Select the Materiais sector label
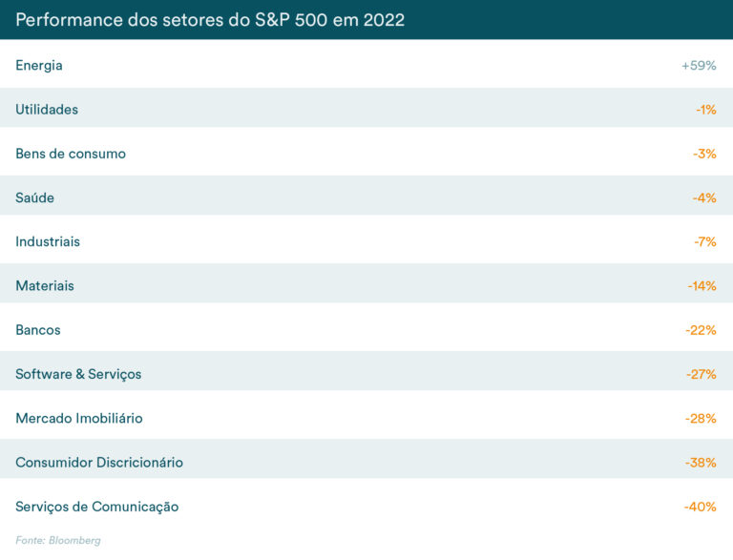Screen dimensions: 733x560 pyautogui.click(x=45, y=285)
